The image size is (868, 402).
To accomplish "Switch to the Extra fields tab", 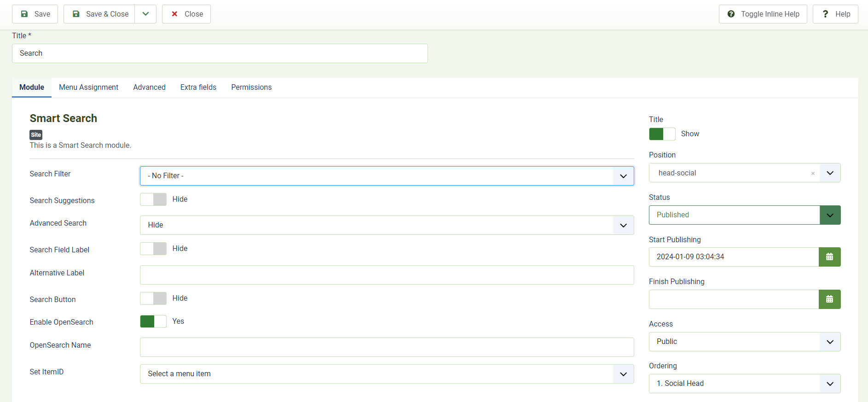I will tap(198, 87).
